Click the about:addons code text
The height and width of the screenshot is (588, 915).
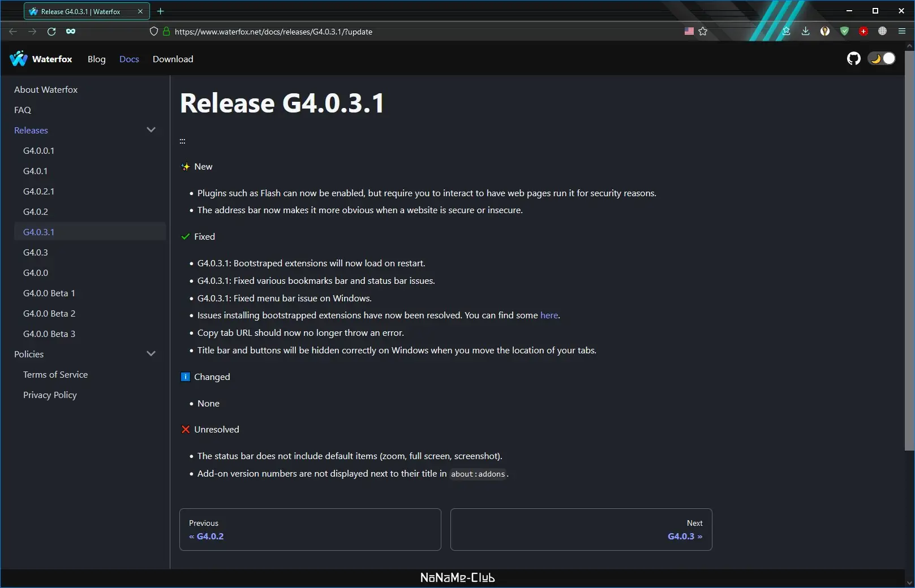pyautogui.click(x=478, y=474)
